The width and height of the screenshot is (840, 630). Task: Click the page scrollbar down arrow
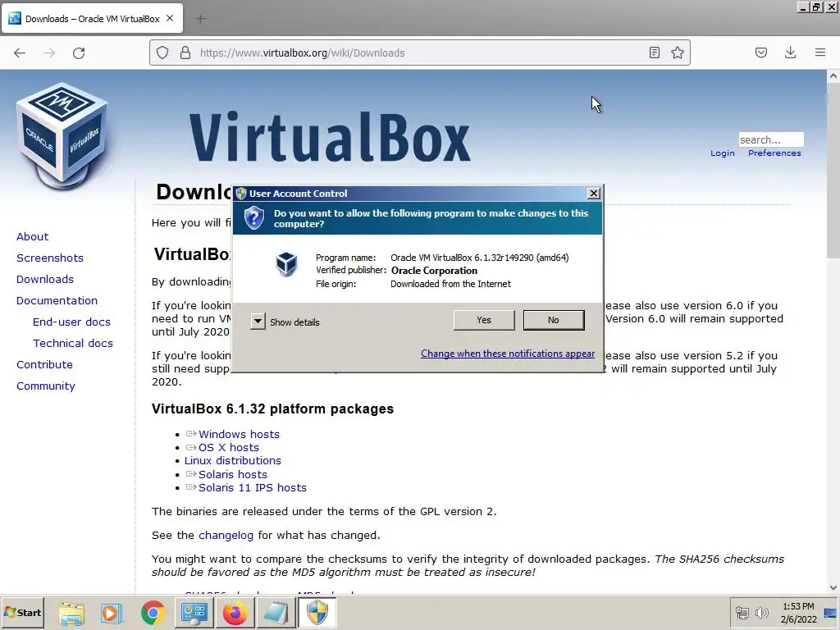[x=833, y=587]
